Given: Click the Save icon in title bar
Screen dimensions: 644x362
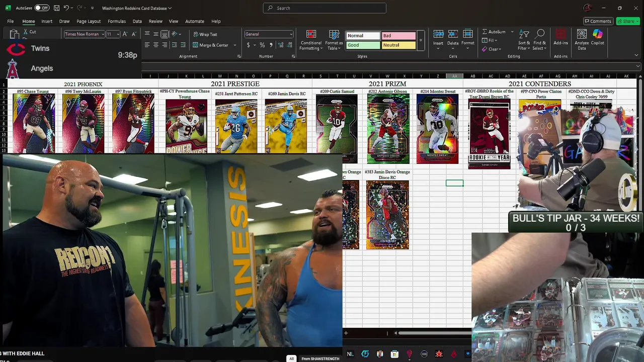Looking at the screenshot, I should point(56,8).
